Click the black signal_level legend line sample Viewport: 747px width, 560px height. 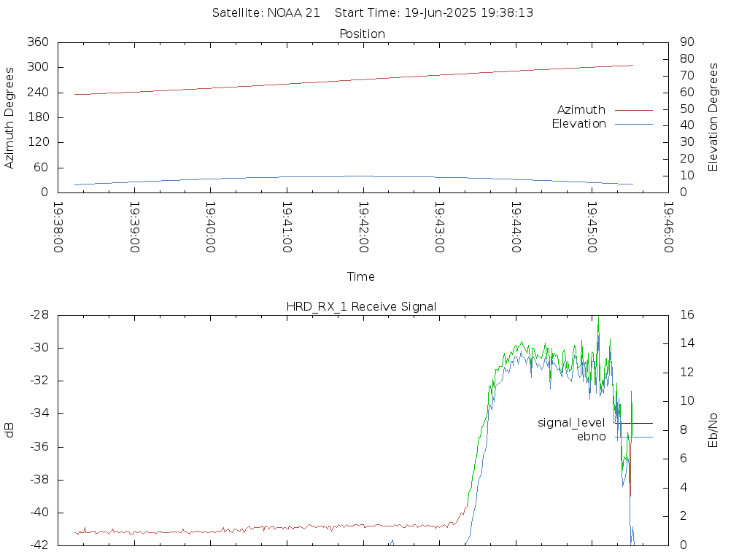[634, 423]
